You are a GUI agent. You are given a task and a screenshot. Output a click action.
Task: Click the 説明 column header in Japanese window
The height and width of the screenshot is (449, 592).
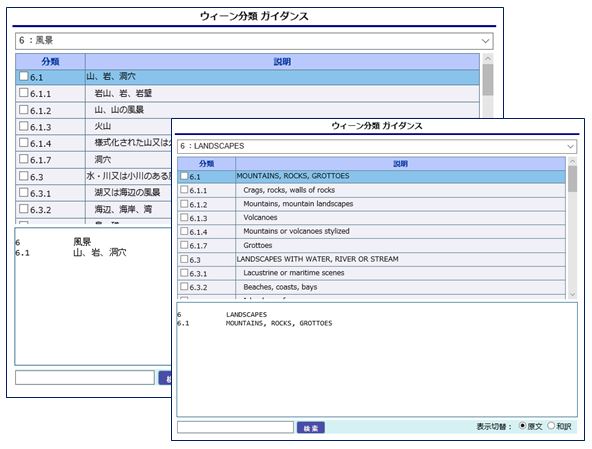click(282, 62)
